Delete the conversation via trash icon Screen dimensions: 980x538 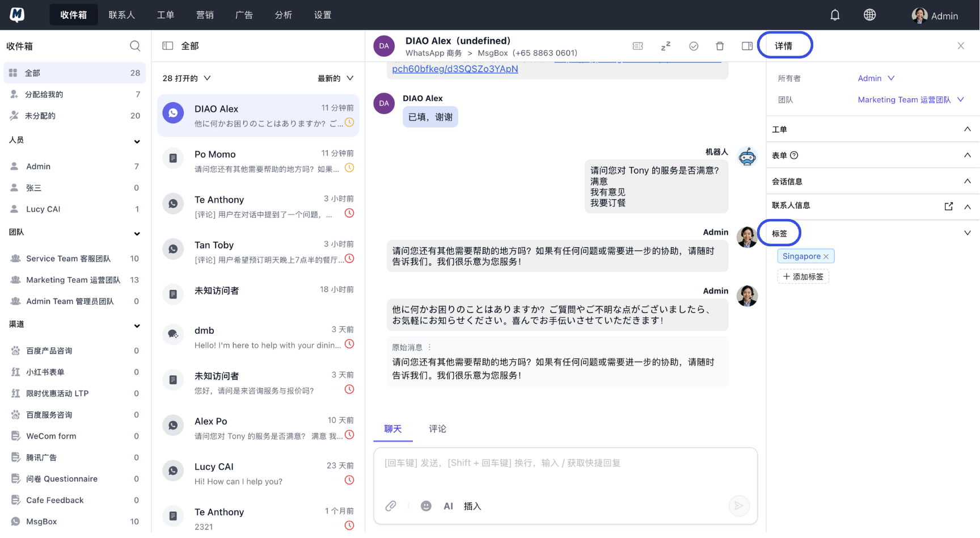[720, 46]
